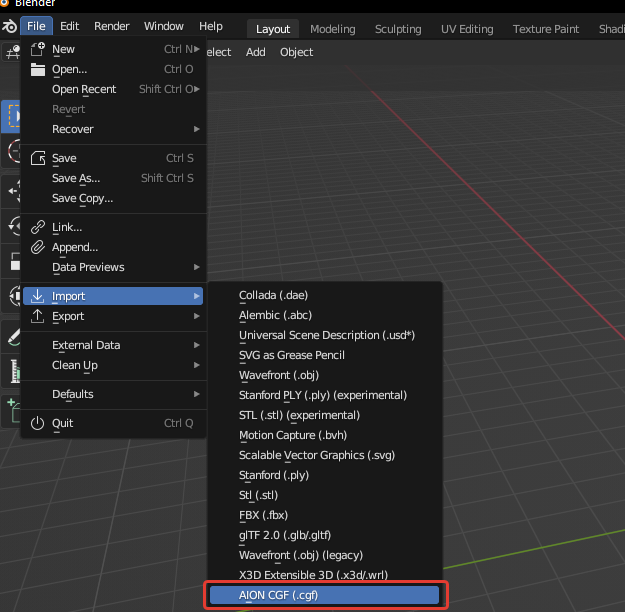Click the Import download-arrow icon

coord(38,296)
